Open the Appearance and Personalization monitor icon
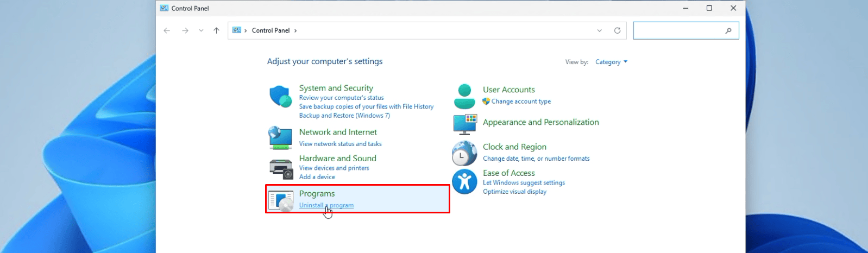 (x=464, y=125)
